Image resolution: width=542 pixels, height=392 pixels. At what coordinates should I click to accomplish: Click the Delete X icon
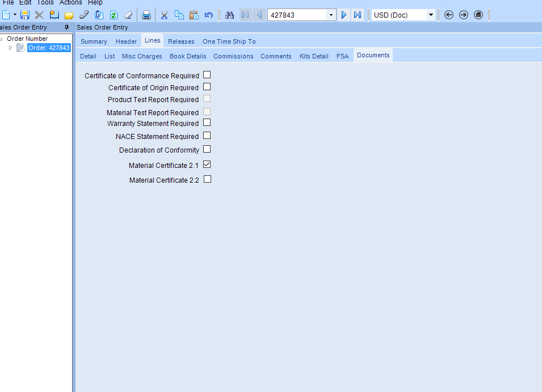[39, 15]
